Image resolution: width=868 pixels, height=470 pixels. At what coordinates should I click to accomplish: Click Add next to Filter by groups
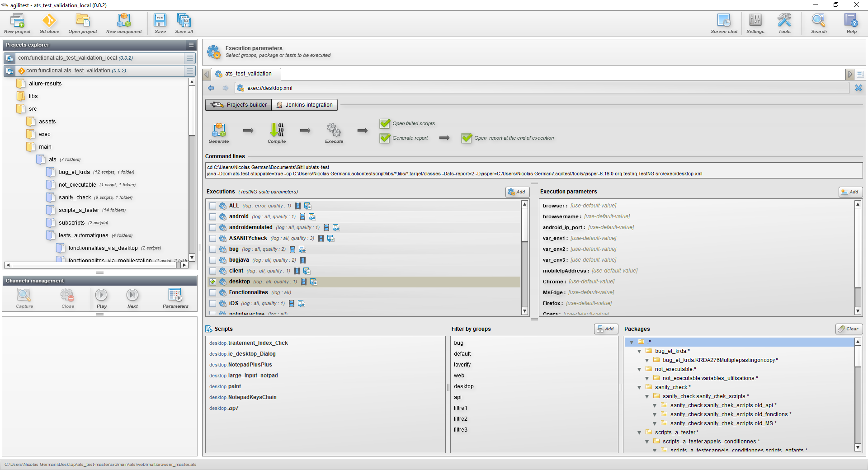pos(606,329)
